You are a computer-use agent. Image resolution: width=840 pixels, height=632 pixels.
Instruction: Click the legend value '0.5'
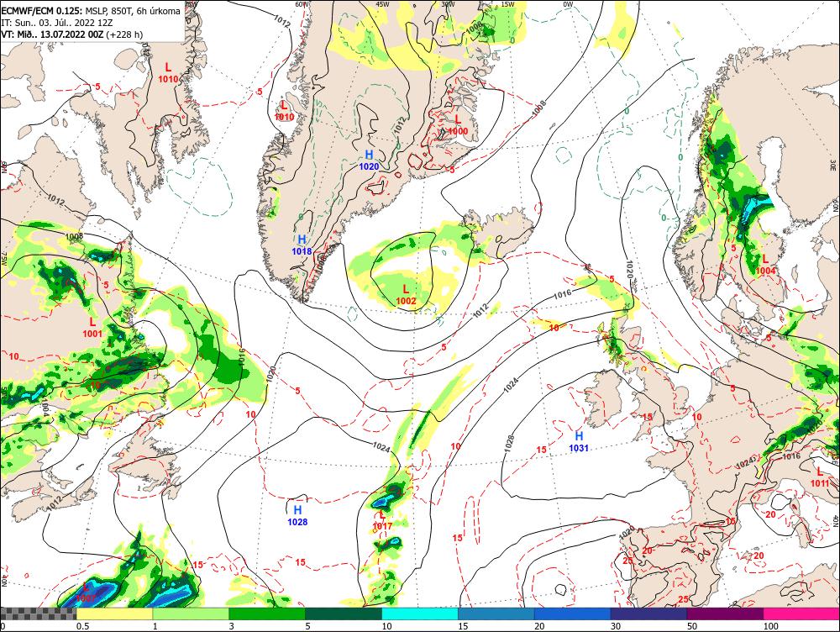[x=82, y=626]
